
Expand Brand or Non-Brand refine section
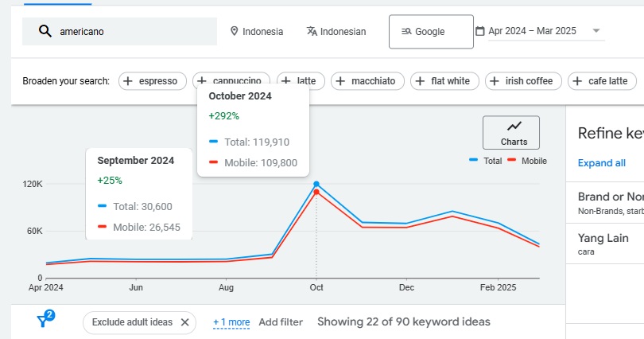(611, 202)
